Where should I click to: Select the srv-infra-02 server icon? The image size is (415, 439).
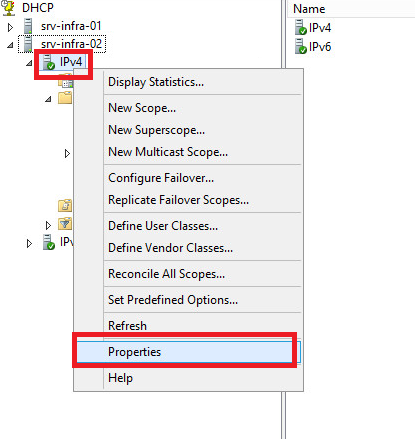tap(28, 44)
